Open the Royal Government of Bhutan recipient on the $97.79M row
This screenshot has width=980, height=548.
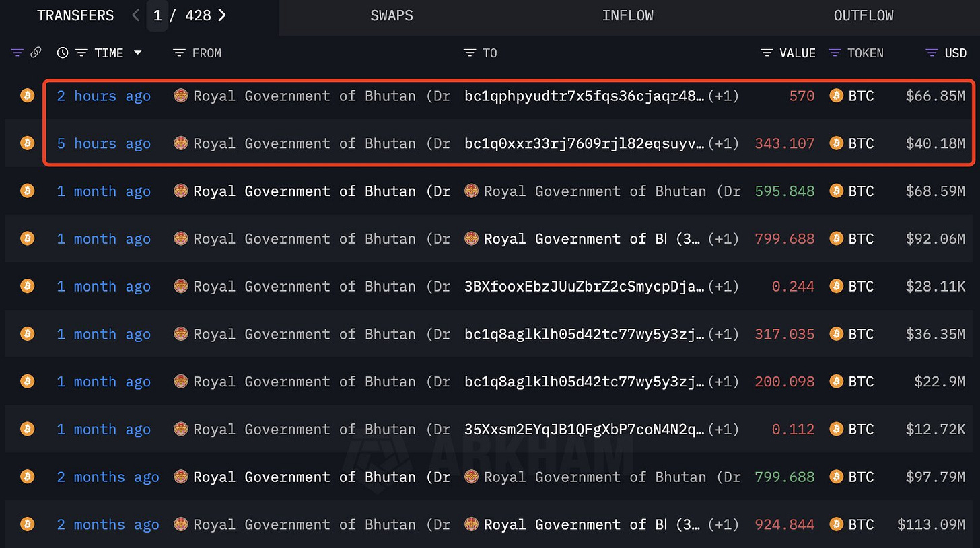pos(612,477)
